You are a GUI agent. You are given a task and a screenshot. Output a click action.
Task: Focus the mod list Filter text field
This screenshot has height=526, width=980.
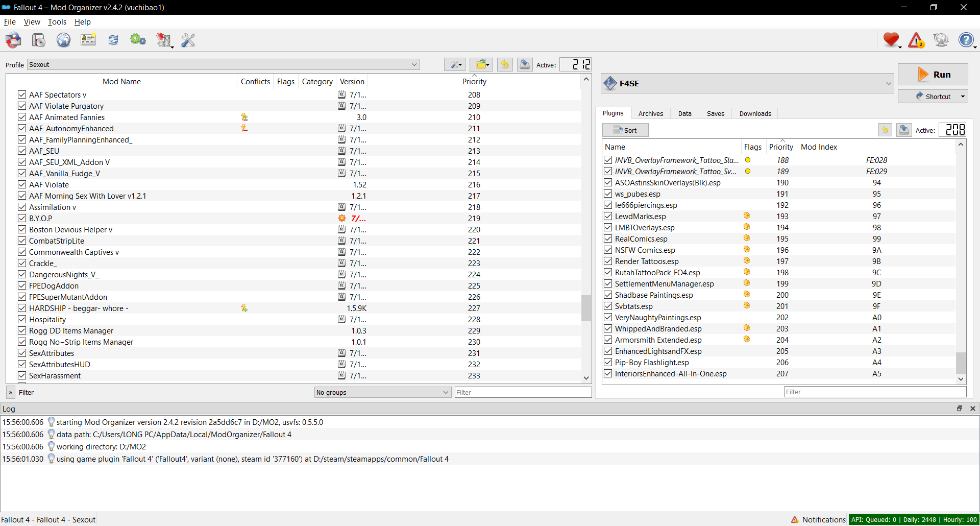pyautogui.click(x=523, y=392)
